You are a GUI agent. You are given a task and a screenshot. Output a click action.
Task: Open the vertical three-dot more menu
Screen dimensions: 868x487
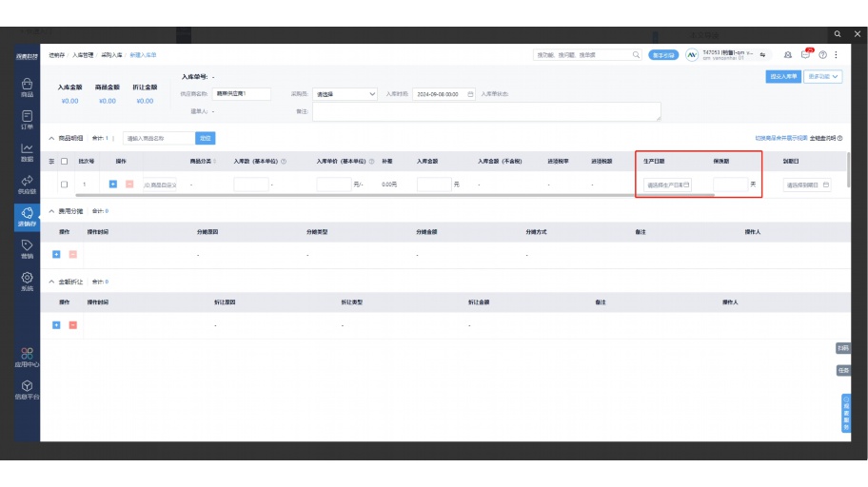tap(836, 55)
